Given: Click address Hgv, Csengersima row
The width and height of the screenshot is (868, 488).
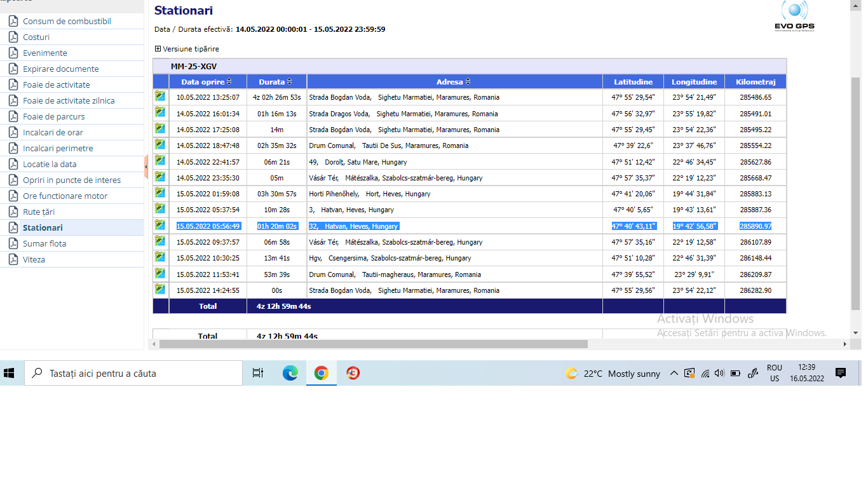Looking at the screenshot, I should click(390, 258).
